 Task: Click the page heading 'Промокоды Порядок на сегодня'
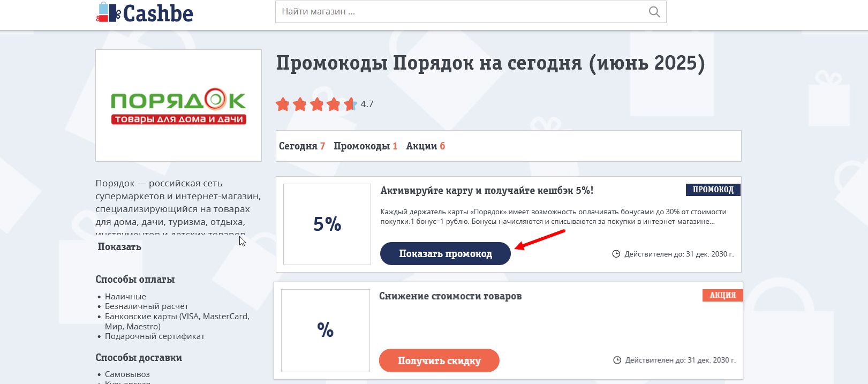(490, 63)
